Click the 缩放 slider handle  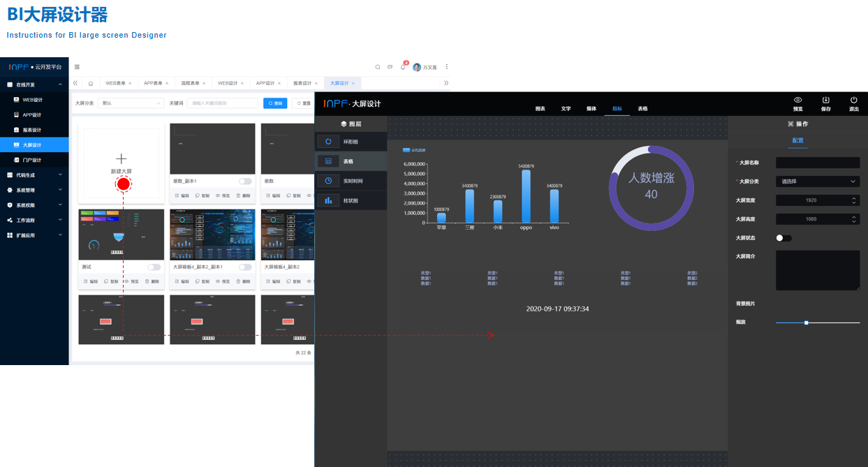pos(806,323)
